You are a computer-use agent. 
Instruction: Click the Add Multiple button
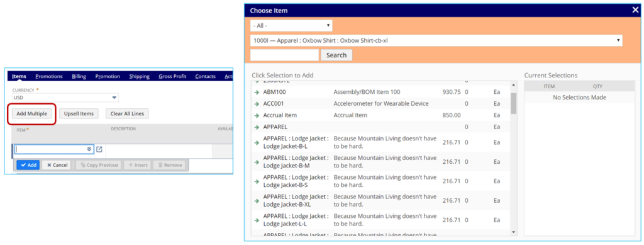(31, 113)
